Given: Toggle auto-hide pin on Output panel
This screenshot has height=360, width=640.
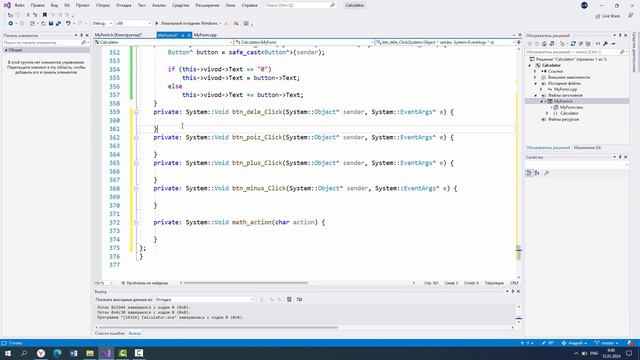Looking at the screenshot, I should click(x=513, y=291).
